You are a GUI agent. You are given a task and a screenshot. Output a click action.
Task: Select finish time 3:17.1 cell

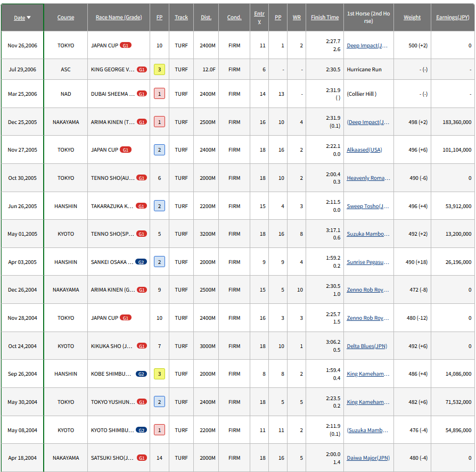pos(333,230)
